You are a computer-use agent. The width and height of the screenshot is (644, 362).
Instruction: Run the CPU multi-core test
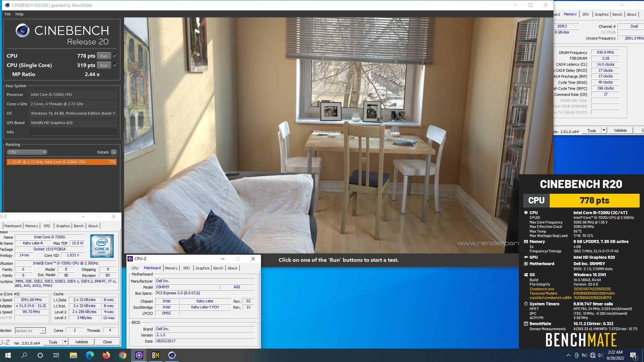point(104,56)
